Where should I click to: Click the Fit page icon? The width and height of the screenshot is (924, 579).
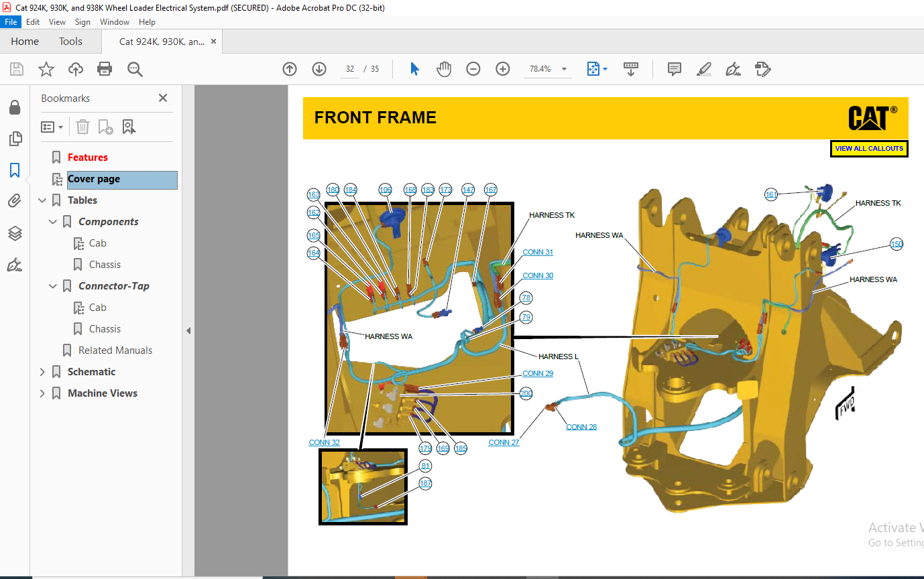coord(593,69)
